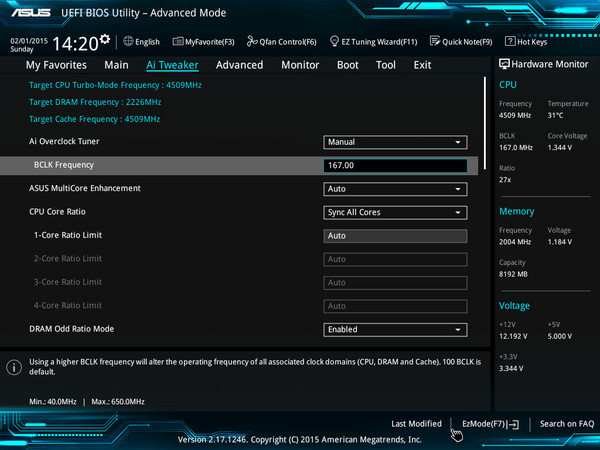The image size is (600, 450).
Task: Click the 3-Core Ratio Limit field
Action: (x=395, y=283)
